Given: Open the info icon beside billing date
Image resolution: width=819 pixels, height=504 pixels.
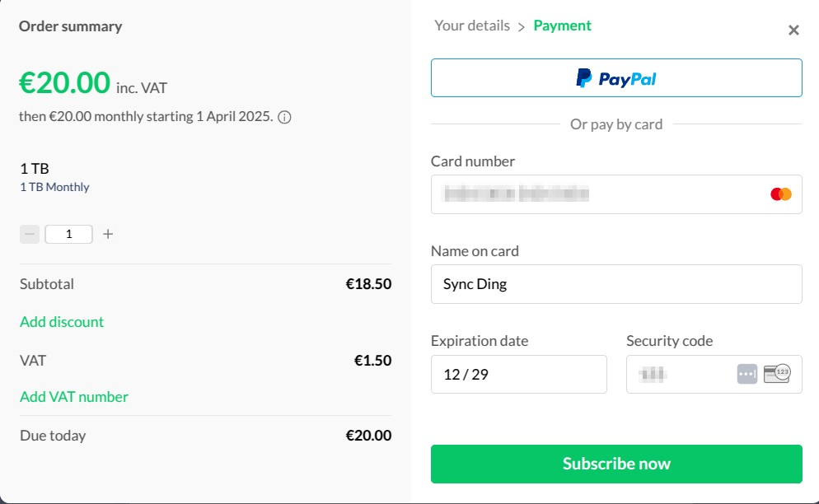Looking at the screenshot, I should [x=284, y=117].
